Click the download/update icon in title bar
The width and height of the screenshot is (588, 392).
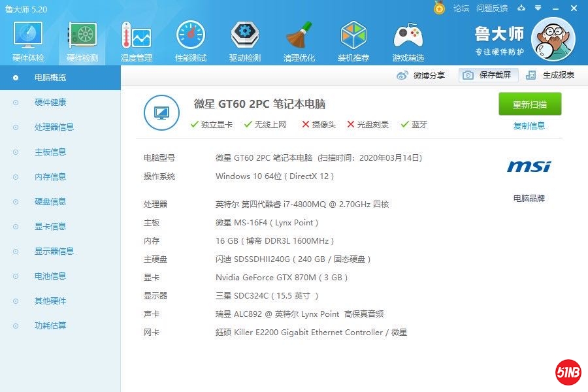(521, 8)
